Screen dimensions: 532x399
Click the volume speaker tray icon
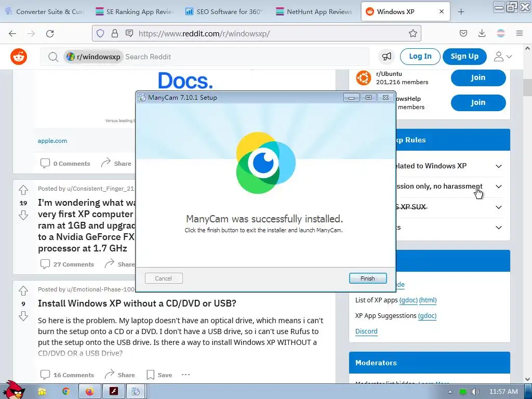click(475, 392)
